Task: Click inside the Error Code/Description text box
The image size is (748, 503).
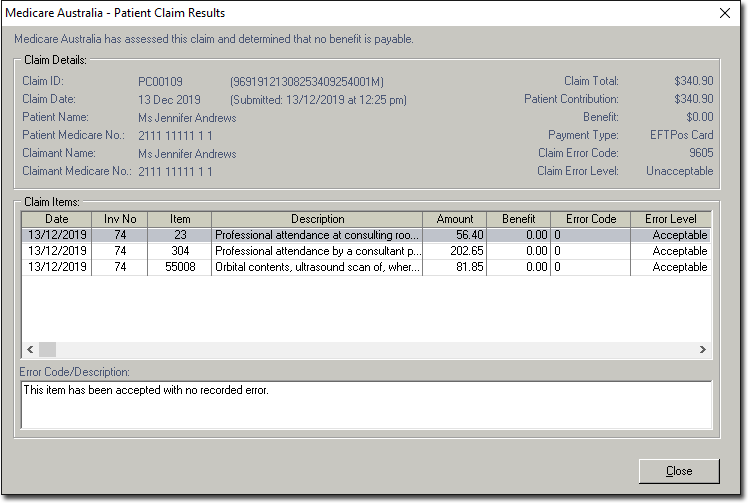Action: click(x=365, y=404)
